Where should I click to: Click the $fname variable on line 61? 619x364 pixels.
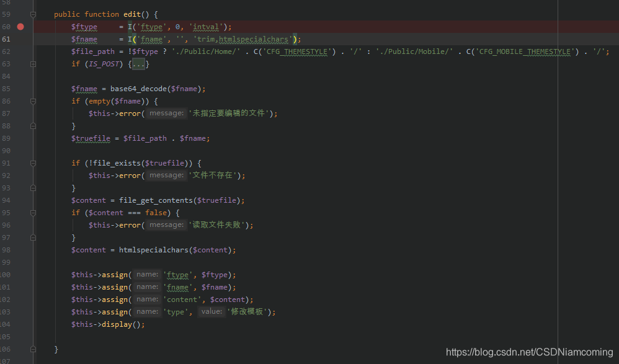click(x=84, y=39)
